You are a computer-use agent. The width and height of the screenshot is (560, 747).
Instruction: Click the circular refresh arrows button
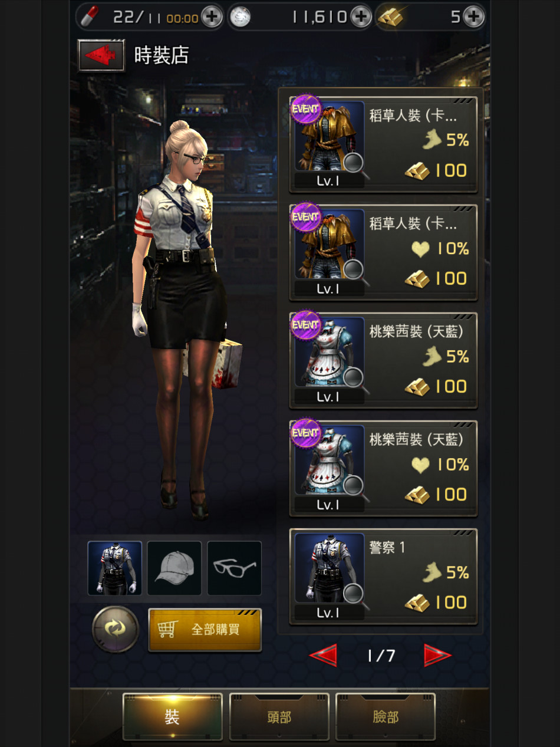[116, 629]
